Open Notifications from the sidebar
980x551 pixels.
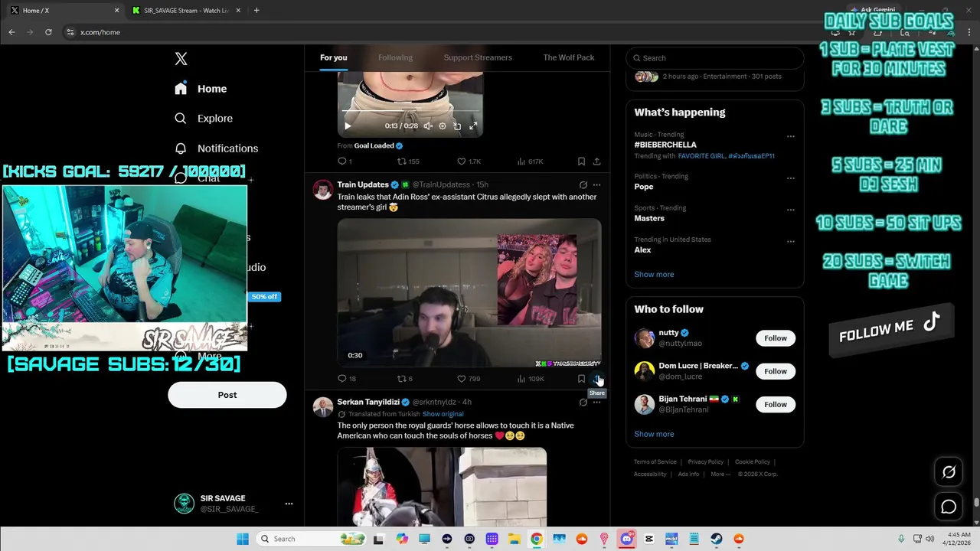click(216, 148)
